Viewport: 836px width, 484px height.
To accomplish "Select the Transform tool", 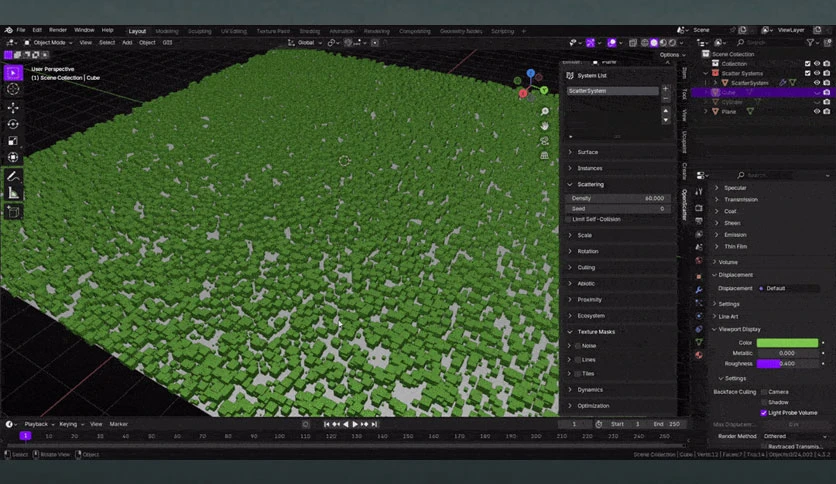I will [13, 157].
